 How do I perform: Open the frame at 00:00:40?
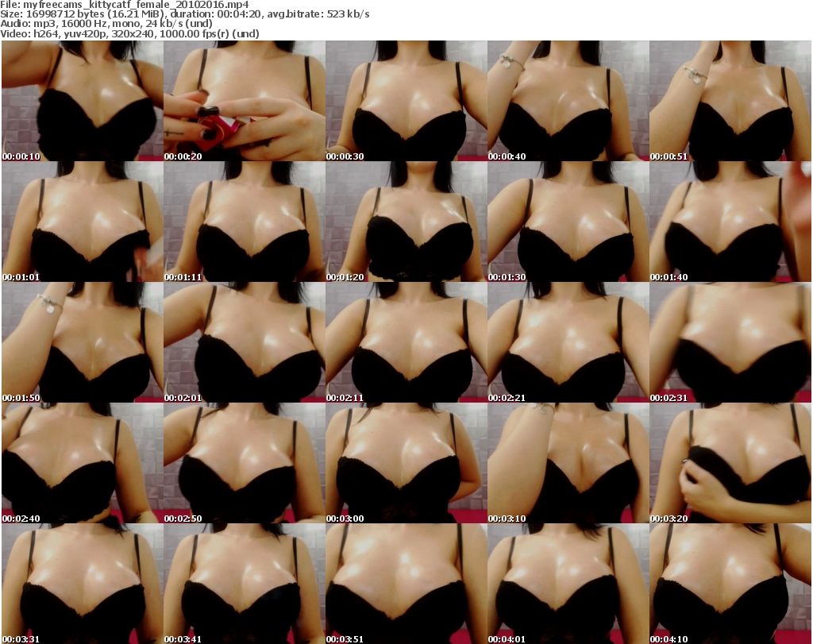click(568, 101)
